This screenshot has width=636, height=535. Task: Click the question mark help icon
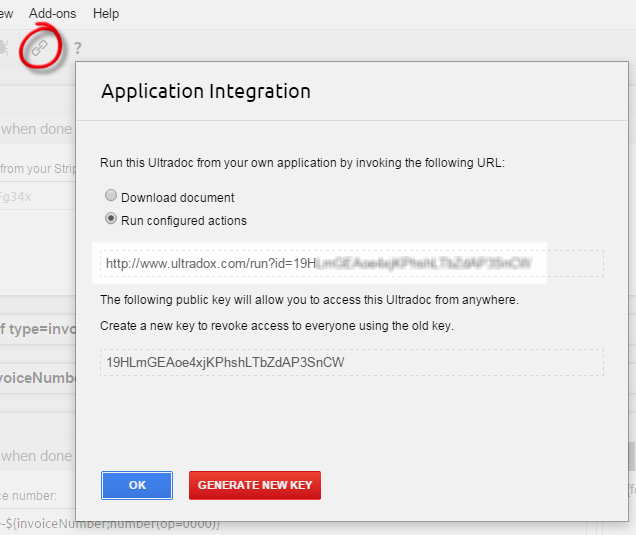tap(77, 48)
